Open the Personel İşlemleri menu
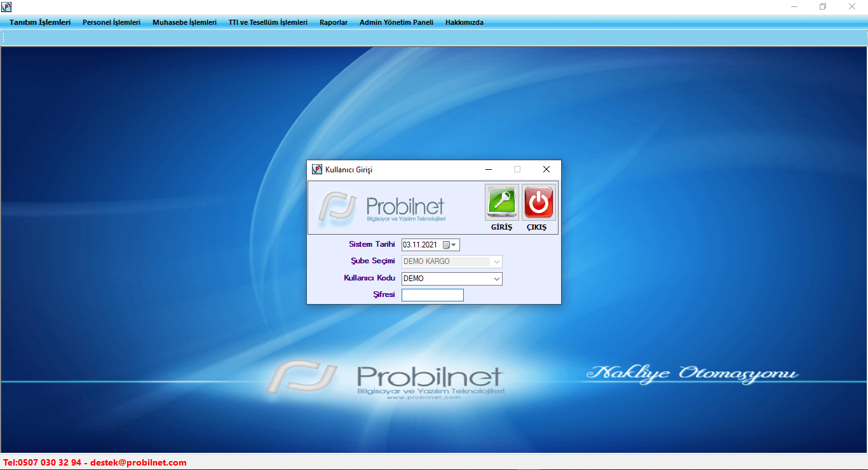The height and width of the screenshot is (470, 868). [x=111, y=22]
